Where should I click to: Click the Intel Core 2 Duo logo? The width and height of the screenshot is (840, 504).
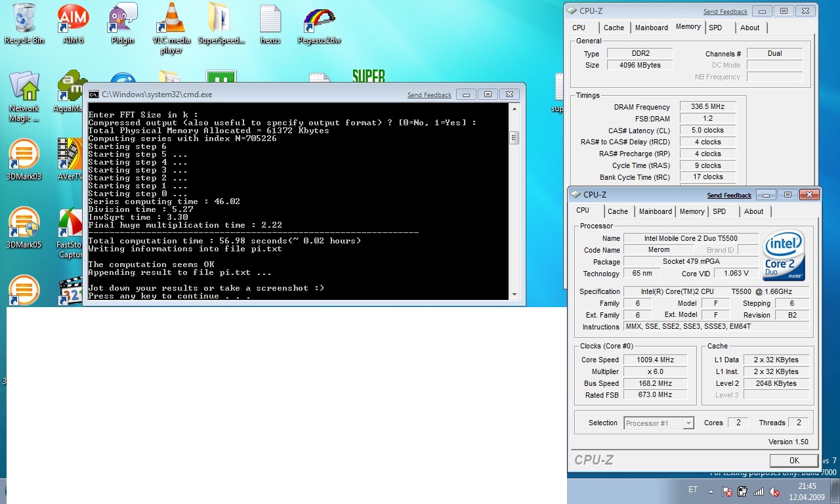click(x=784, y=255)
